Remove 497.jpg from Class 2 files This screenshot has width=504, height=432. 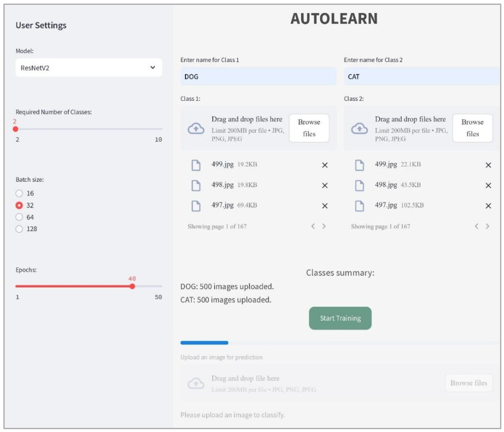click(488, 206)
